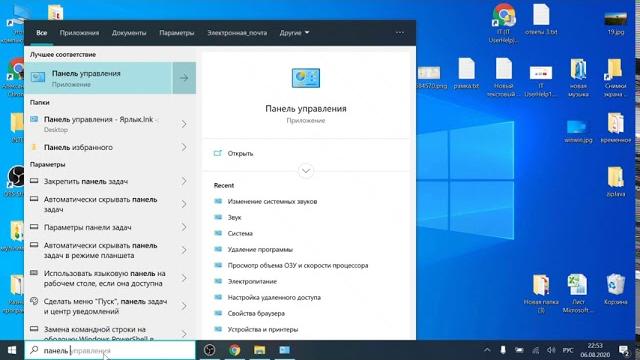
Task: Select рамка.txt desktop file
Action: click(467, 73)
